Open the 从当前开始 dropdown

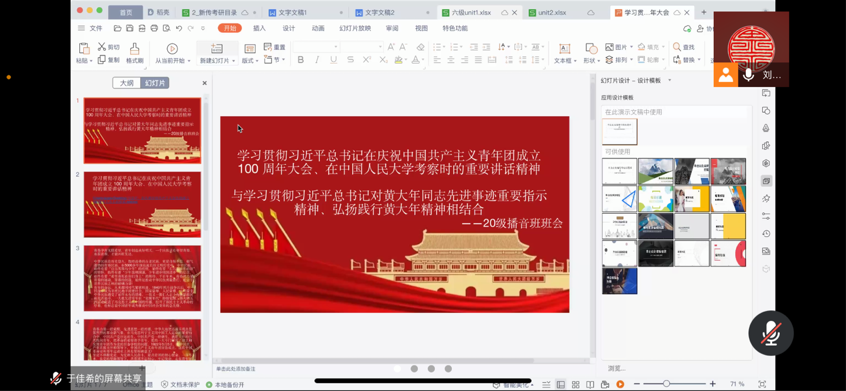pyautogui.click(x=189, y=61)
